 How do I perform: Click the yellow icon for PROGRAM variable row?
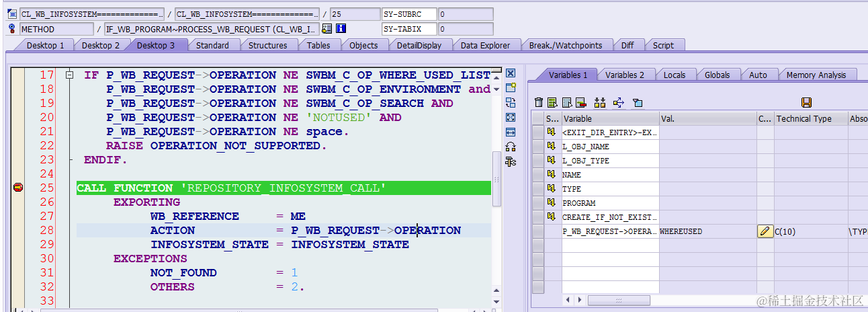(551, 202)
